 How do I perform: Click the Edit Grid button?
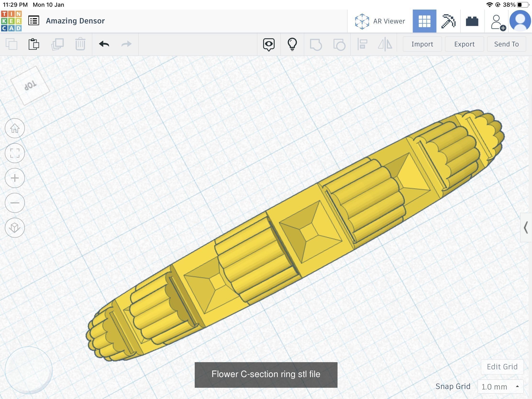(x=502, y=367)
